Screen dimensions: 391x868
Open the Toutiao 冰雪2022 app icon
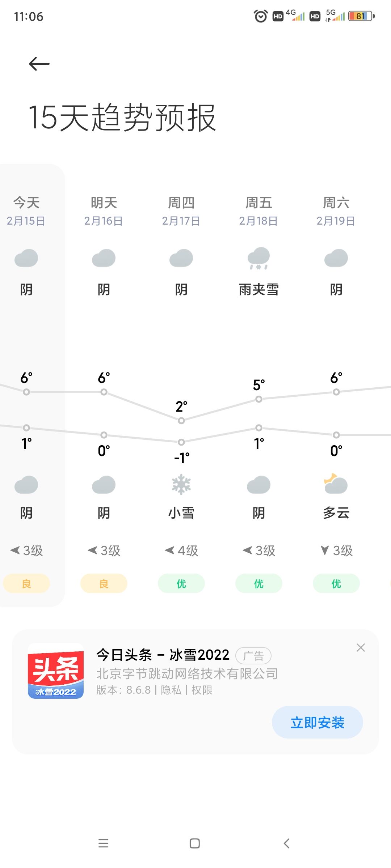point(56,671)
